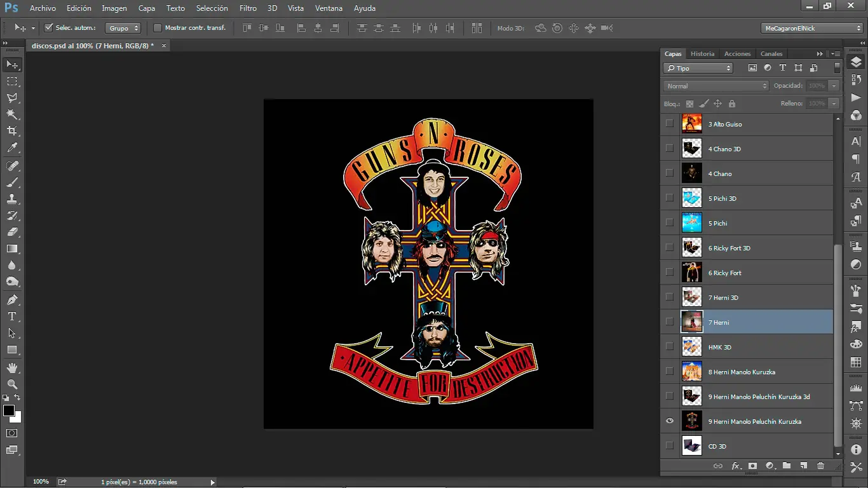868x488 pixels.
Task: Select the Healing Brush tool
Action: tap(12, 166)
